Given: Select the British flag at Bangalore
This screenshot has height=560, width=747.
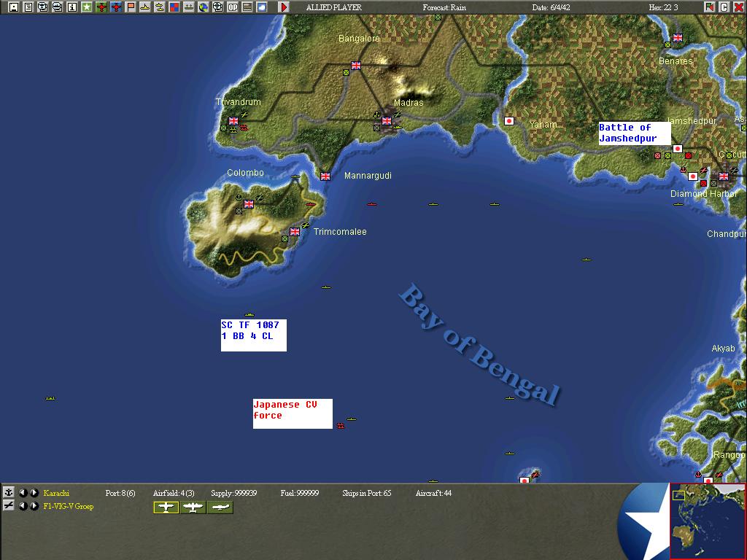Looking at the screenshot, I should tap(356, 65).
